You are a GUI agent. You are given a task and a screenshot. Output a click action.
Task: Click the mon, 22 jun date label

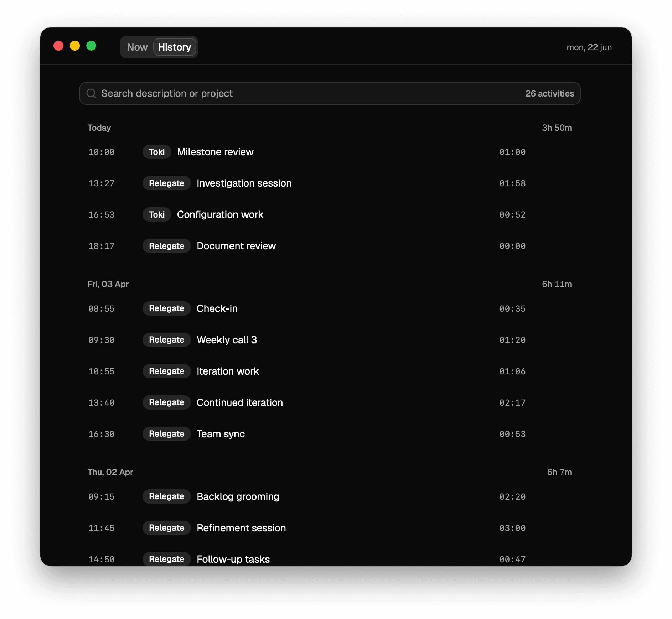point(589,47)
